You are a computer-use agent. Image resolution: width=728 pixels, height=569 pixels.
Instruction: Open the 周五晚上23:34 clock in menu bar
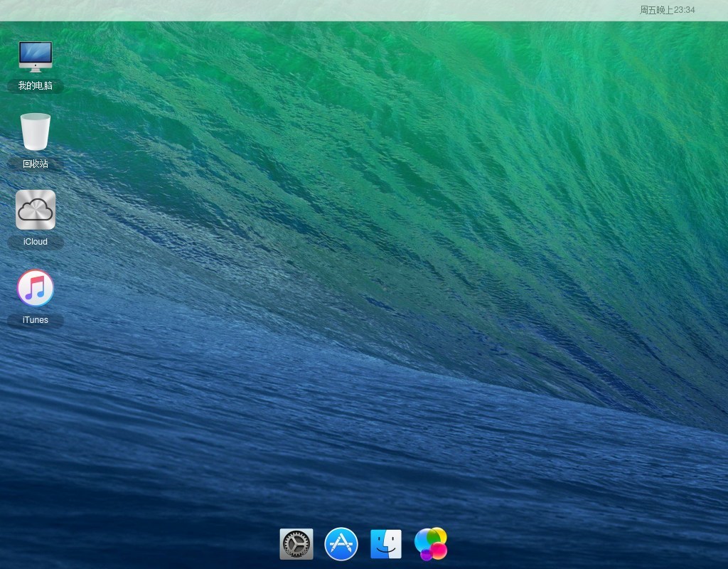point(667,10)
